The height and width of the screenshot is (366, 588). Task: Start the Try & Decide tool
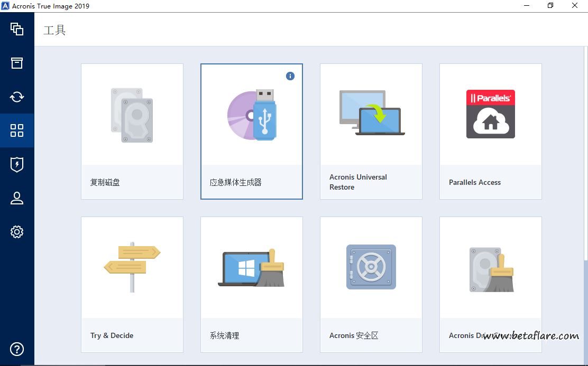point(132,284)
